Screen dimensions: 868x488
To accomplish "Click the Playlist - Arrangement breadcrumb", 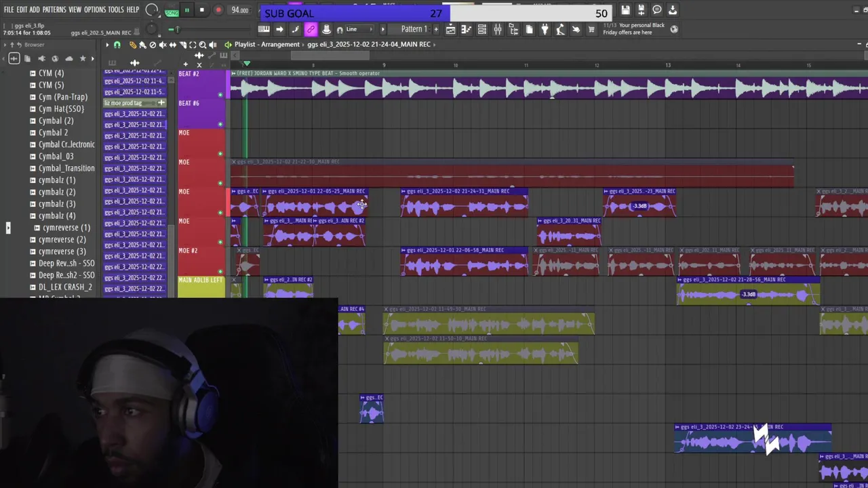I will 267,44.
